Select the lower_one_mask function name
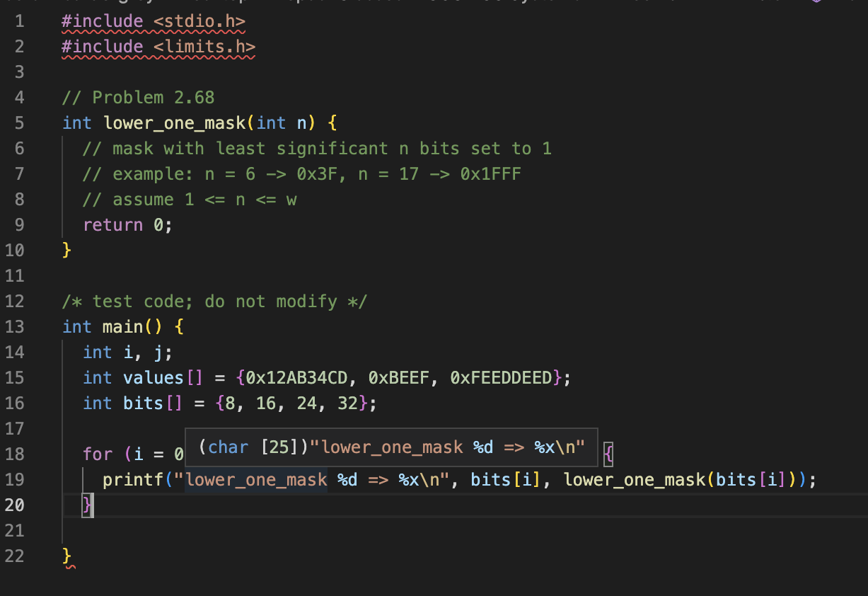Screen dimensions: 868x596 point(173,122)
